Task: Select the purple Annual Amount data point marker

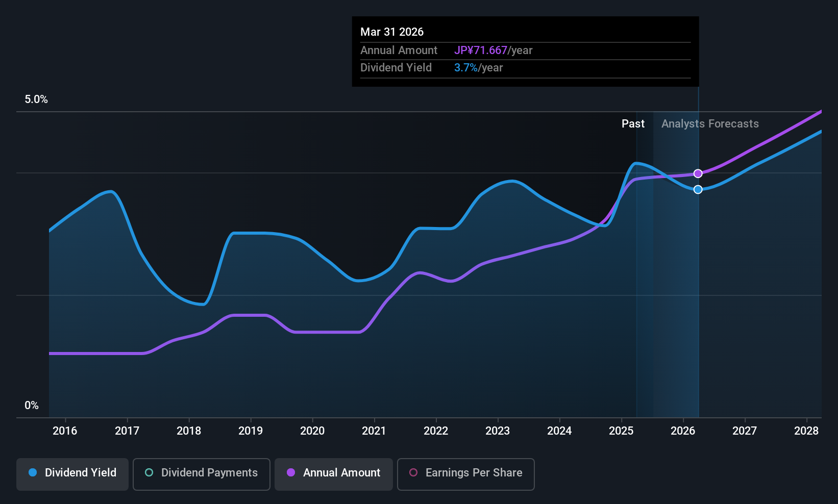Action: tap(698, 174)
